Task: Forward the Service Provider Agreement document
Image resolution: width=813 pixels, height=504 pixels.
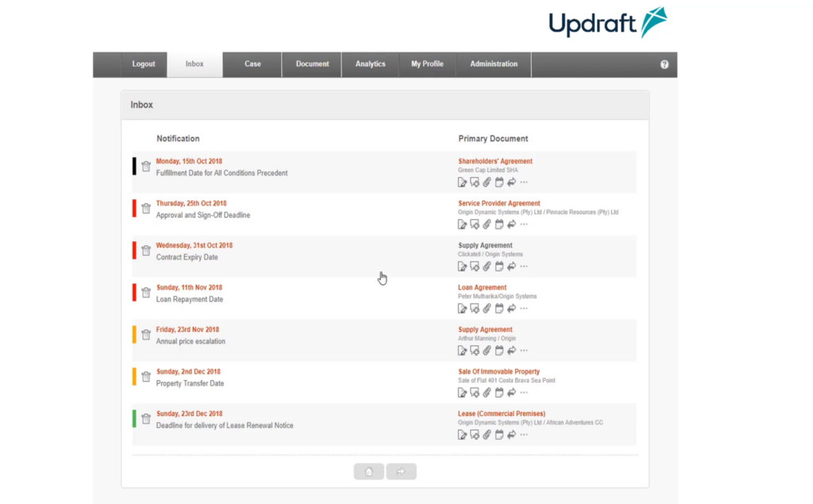Action: 511,224
